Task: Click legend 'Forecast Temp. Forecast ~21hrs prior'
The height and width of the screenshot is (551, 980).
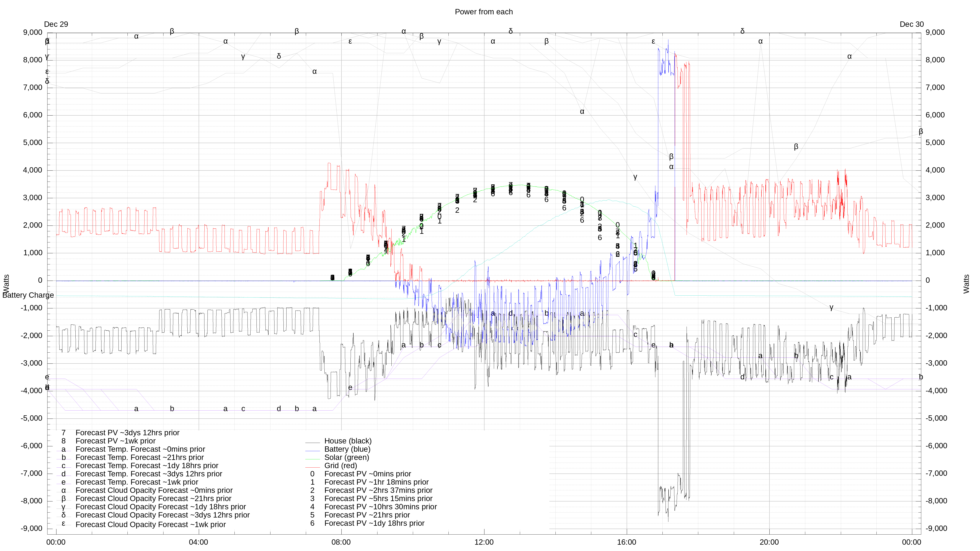Action: [x=140, y=457]
